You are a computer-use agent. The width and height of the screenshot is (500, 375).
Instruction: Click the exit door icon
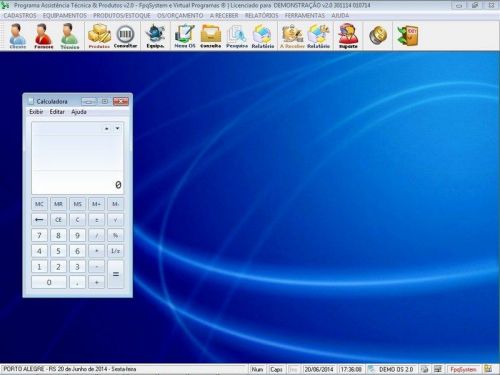tap(408, 35)
